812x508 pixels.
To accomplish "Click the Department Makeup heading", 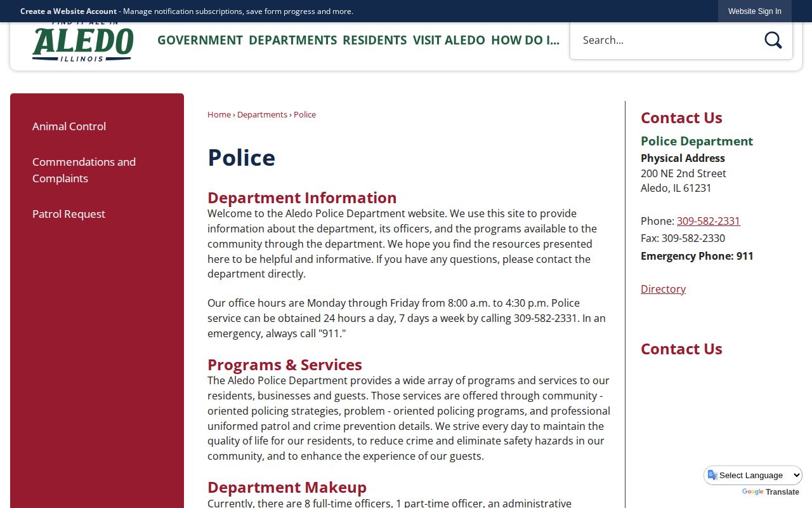I will [x=287, y=487].
